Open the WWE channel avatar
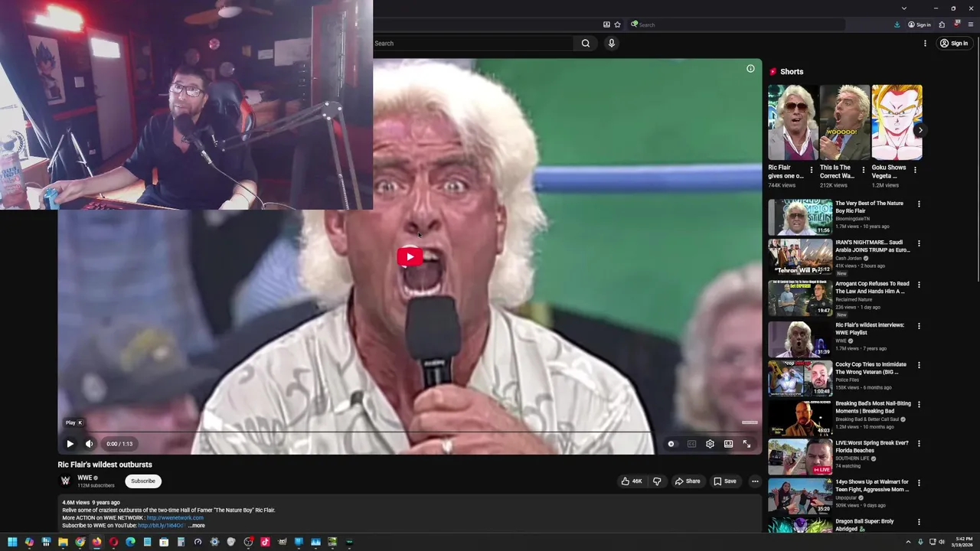The width and height of the screenshot is (980, 551). click(66, 481)
